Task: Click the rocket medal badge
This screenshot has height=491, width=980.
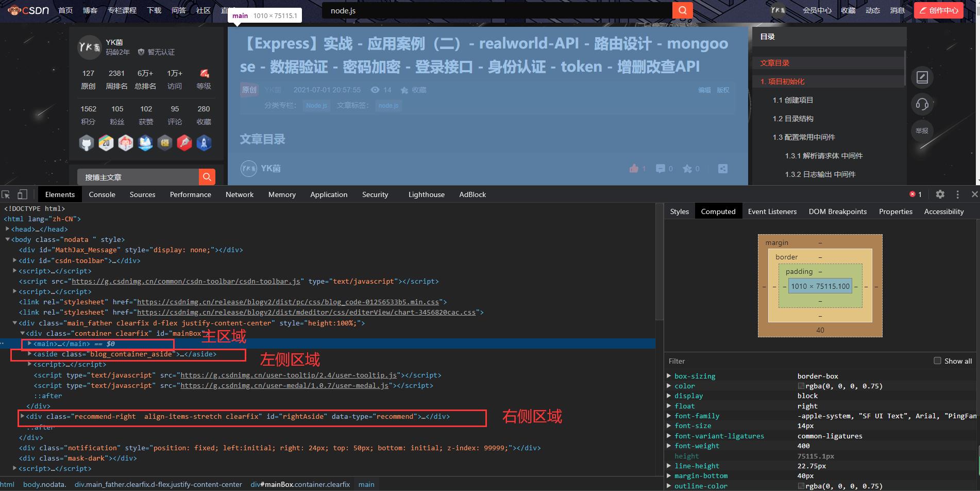Action: point(204,143)
